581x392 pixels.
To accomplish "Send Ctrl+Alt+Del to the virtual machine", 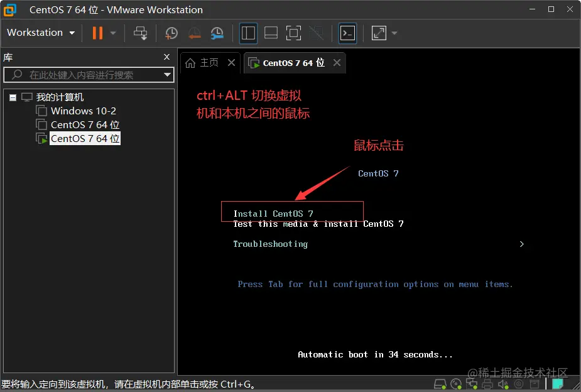I will 141,33.
